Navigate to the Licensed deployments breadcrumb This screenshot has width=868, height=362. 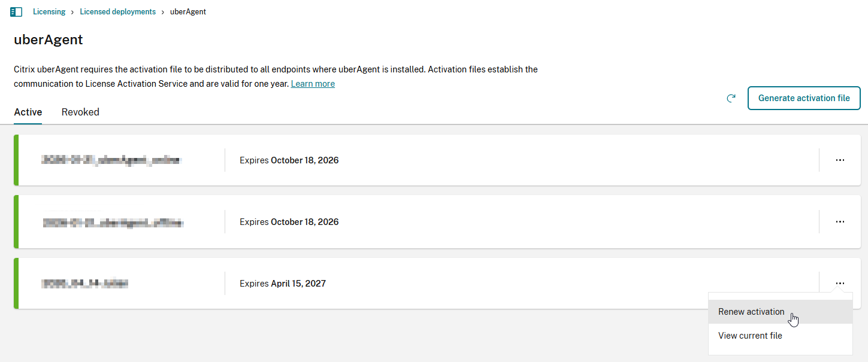click(117, 12)
